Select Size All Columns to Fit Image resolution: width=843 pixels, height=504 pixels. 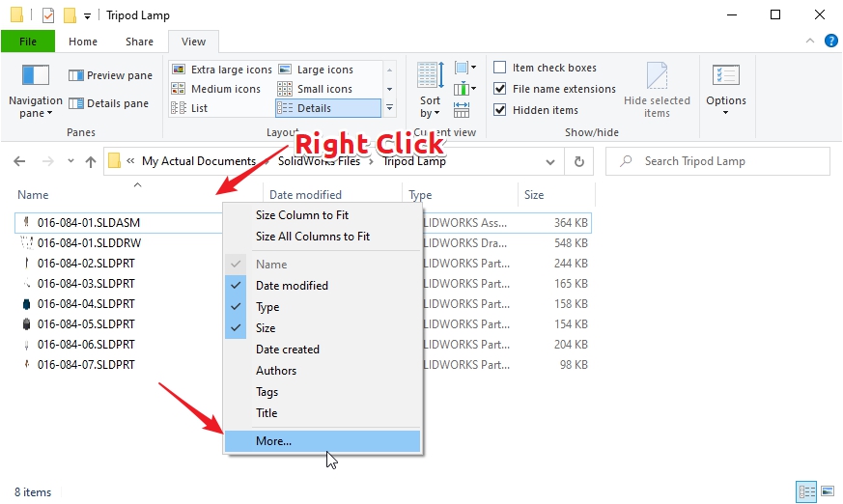312,237
